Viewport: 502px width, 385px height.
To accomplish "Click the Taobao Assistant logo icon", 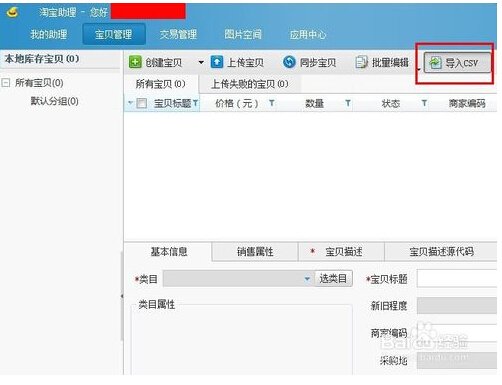I will point(12,12).
